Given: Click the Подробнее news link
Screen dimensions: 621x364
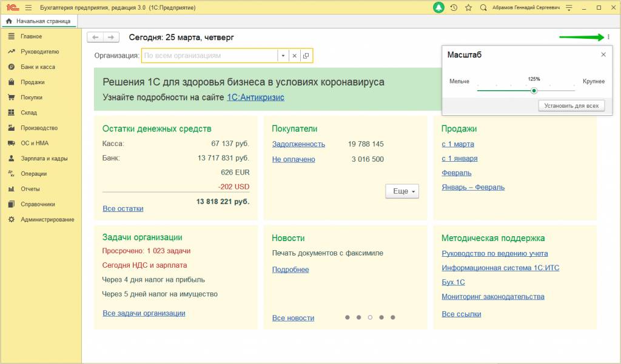Looking at the screenshot, I should pyautogui.click(x=290, y=270).
